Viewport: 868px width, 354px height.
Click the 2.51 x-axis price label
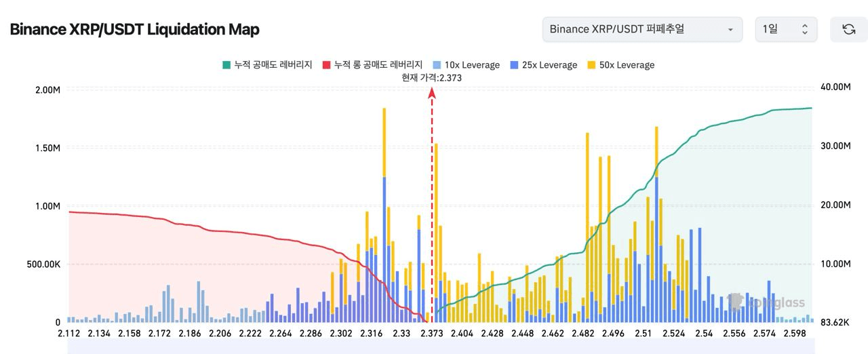pyautogui.click(x=643, y=334)
